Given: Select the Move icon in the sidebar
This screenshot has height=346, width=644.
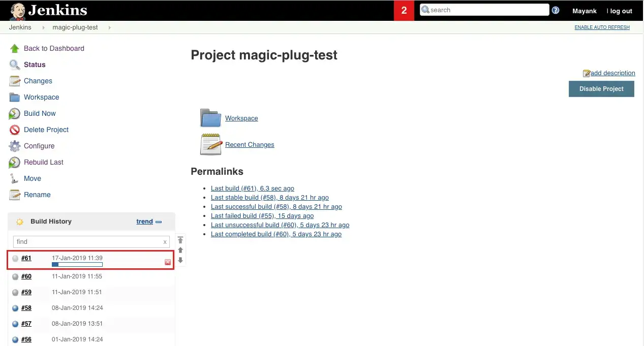Looking at the screenshot, I should [x=14, y=178].
